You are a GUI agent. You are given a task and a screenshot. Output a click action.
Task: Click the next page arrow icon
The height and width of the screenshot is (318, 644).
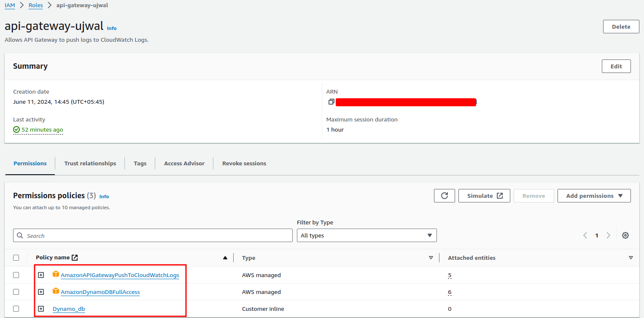(608, 235)
